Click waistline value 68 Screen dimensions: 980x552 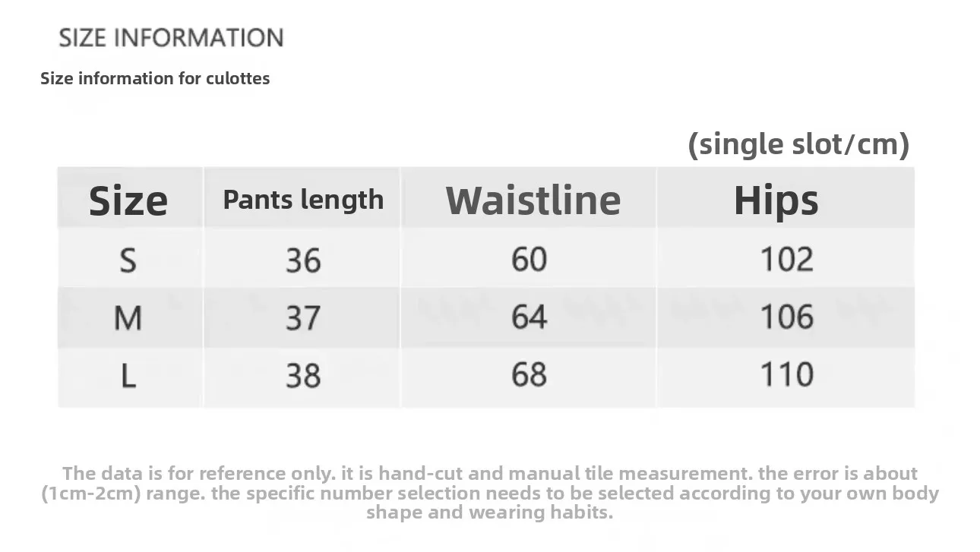coord(529,374)
